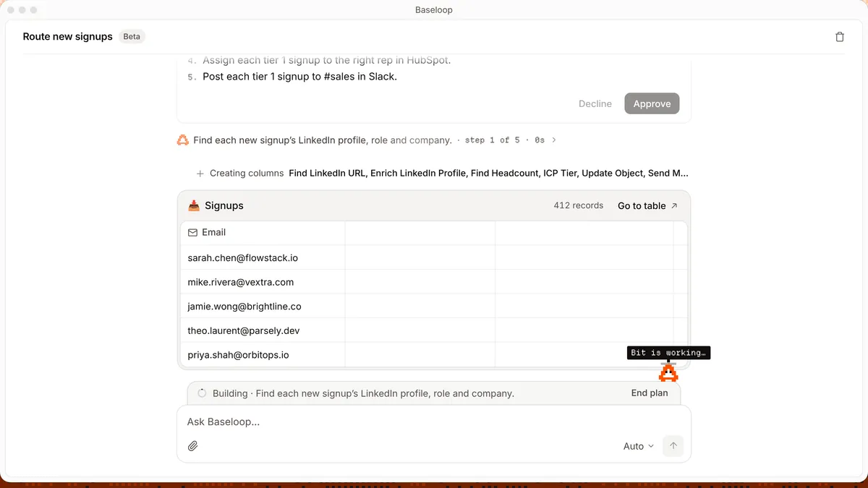The width and height of the screenshot is (868, 488).
Task: Click plan step 5 Slack text
Action: click(x=299, y=77)
